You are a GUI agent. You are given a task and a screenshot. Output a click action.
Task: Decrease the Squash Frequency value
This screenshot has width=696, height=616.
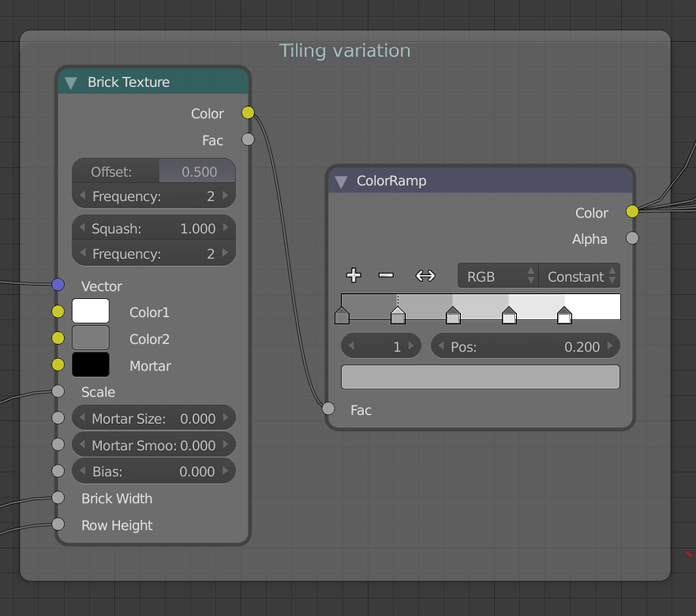click(82, 253)
